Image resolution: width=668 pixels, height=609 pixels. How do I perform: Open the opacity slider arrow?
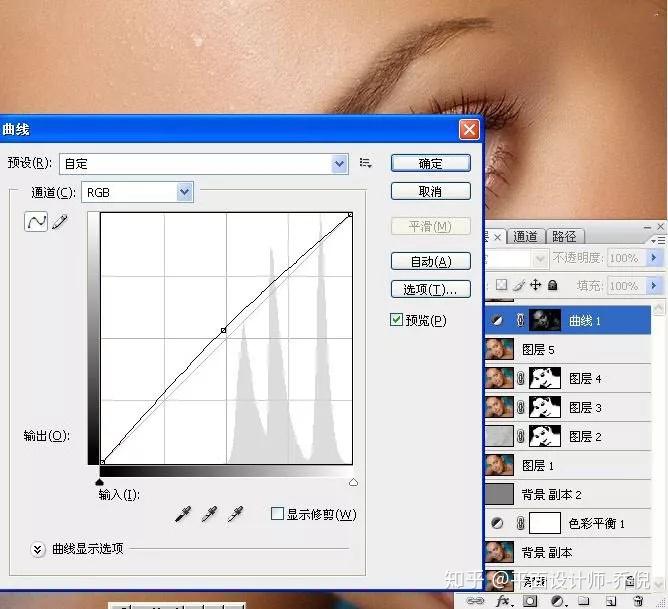coord(654,258)
